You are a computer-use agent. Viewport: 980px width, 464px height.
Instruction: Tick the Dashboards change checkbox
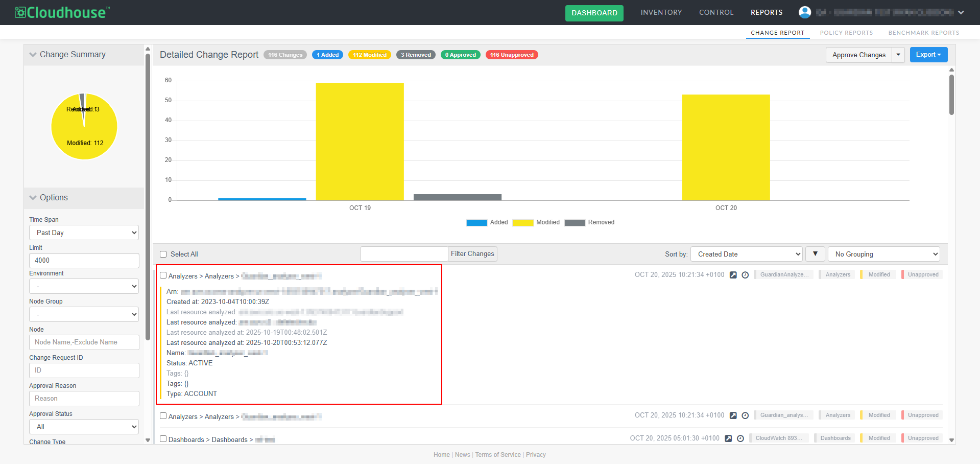click(163, 439)
